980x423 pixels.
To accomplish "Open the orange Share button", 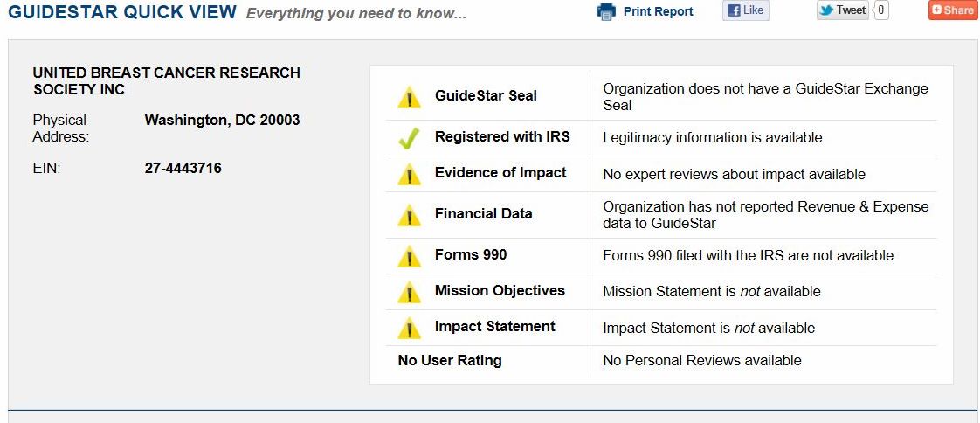I will (x=952, y=10).
